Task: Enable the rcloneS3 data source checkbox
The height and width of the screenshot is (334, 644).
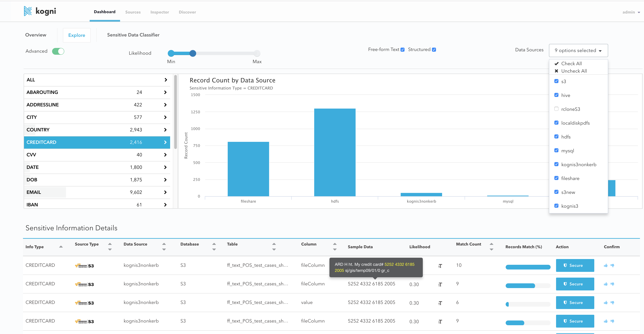Action: coord(556,109)
